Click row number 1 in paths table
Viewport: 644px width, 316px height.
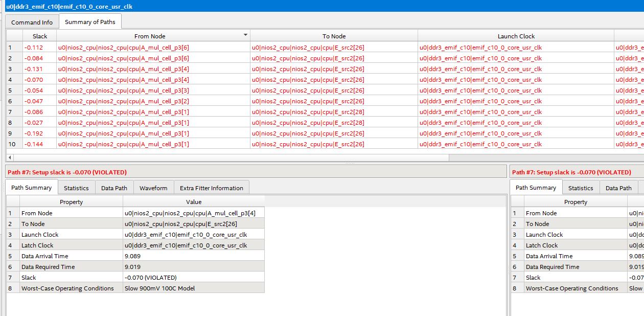(14, 47)
